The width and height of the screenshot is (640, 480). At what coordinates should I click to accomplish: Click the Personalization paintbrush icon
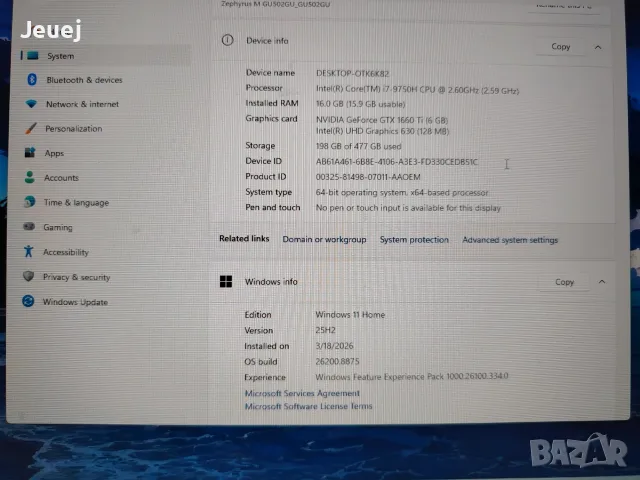31,128
